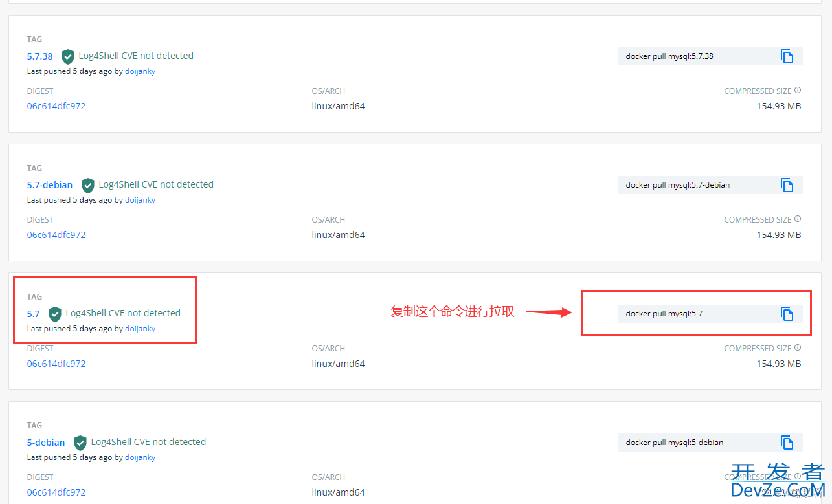Open the 5.7.38 tag link

click(x=40, y=56)
